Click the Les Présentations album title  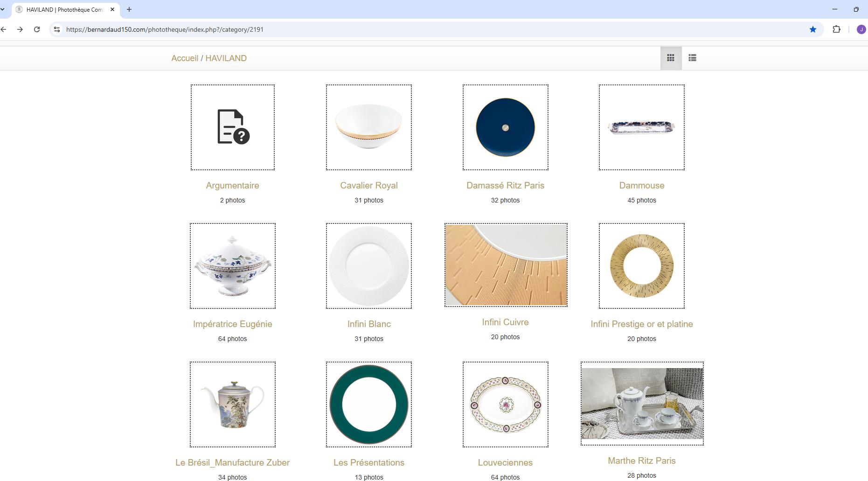point(369,462)
